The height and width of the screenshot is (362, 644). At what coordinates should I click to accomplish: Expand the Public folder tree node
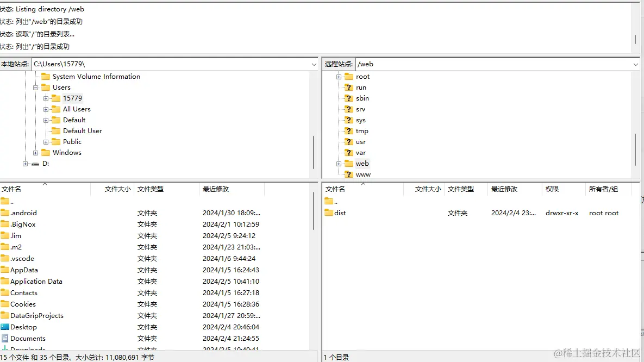pos(46,142)
